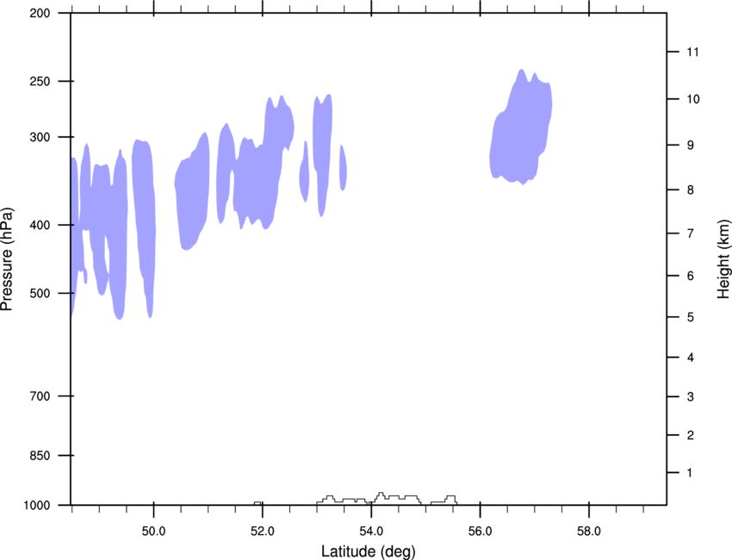Click the 52.0 latitude tick label
This screenshot has width=732, height=560.
263,532
